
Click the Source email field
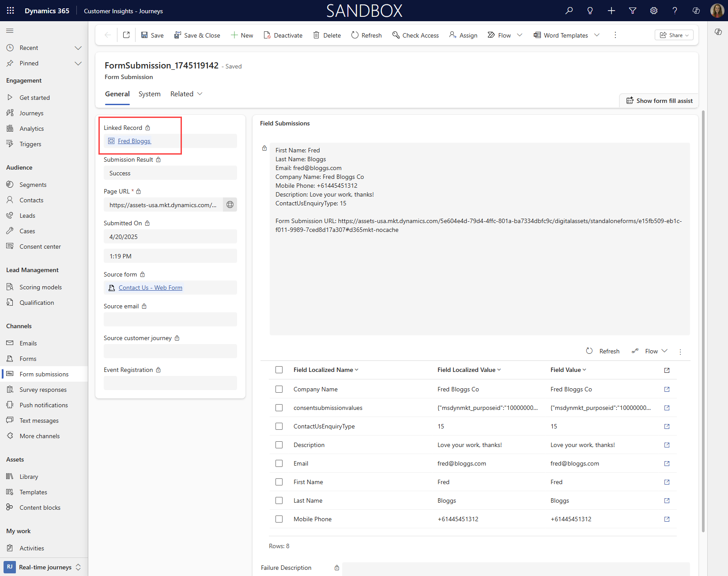tap(170, 319)
